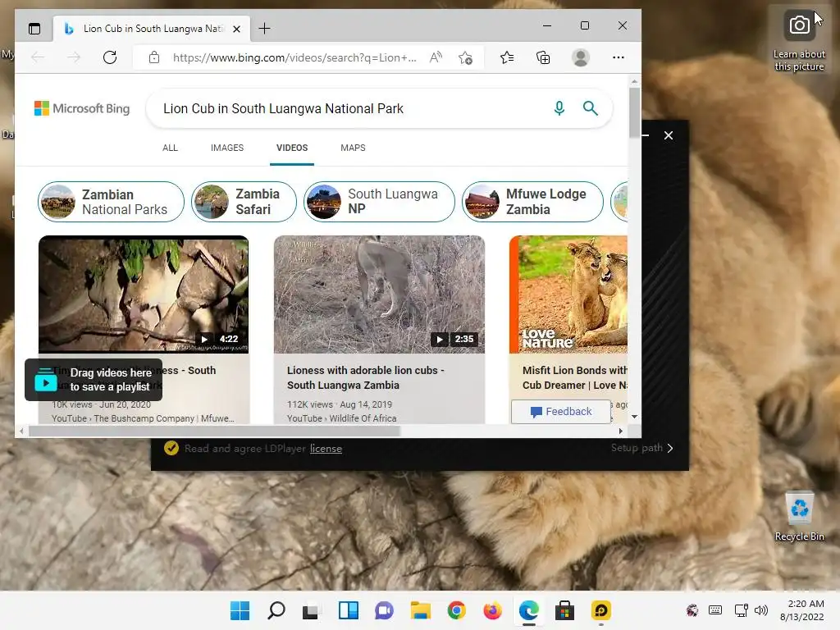Click the bing.com address bar URL
The height and width of the screenshot is (630, 840).
click(x=294, y=58)
